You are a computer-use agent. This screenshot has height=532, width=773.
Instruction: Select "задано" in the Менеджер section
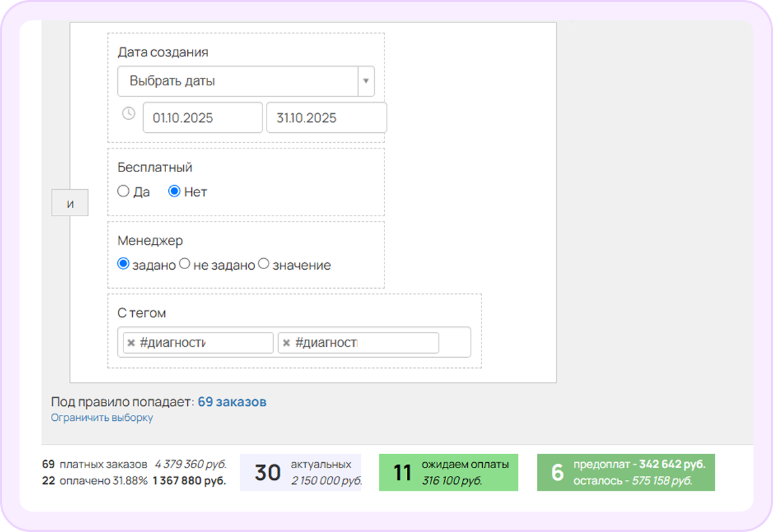click(123, 264)
